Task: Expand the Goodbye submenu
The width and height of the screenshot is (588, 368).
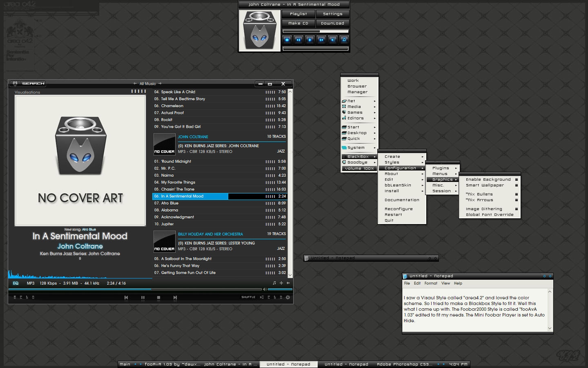Action: tap(359, 162)
